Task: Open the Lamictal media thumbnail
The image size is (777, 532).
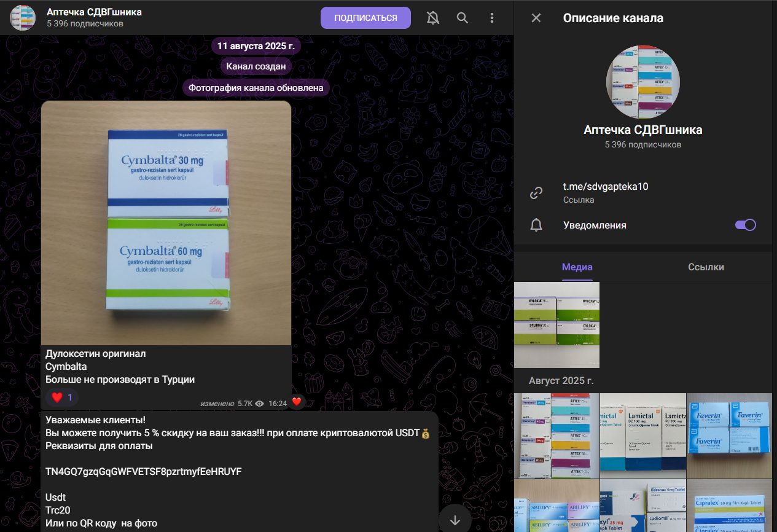Action: 642,436
